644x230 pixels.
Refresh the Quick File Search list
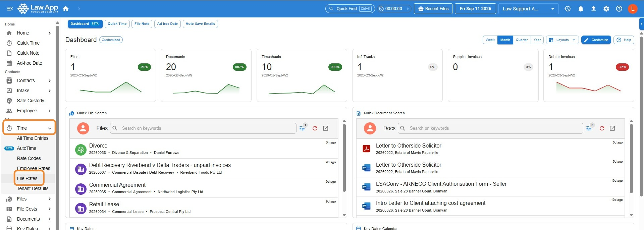click(315, 128)
